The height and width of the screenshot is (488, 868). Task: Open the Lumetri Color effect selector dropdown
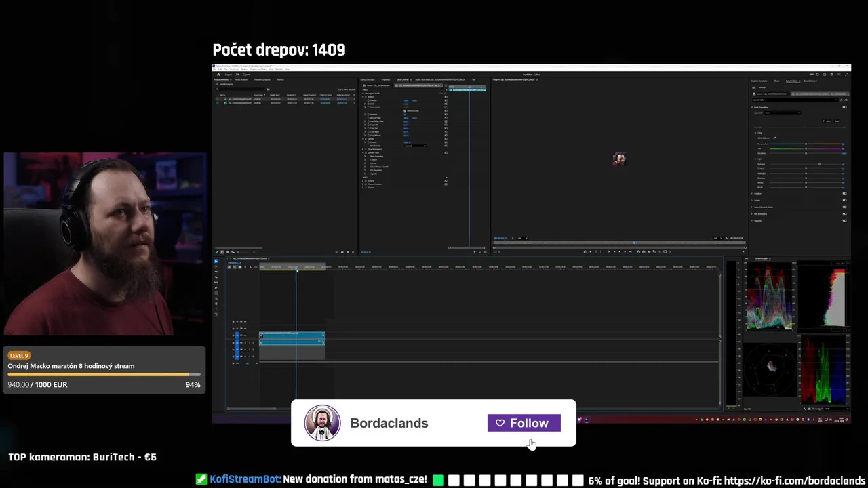pyautogui.click(x=795, y=100)
